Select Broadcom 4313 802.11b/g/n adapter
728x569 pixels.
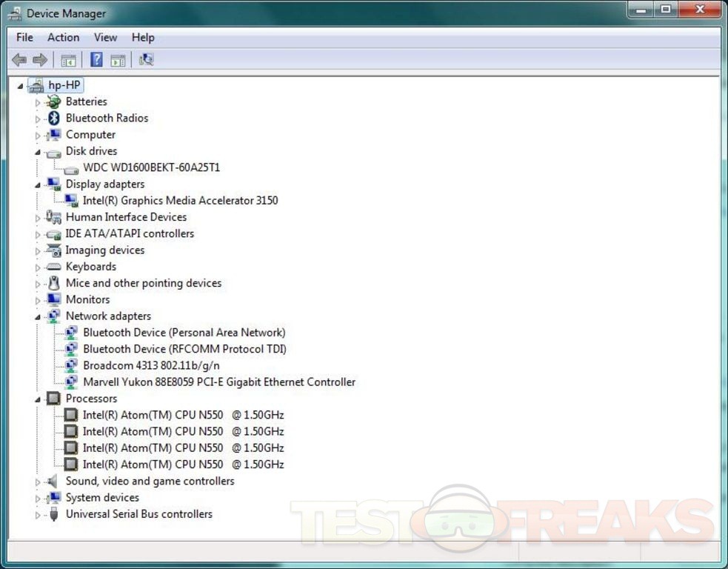click(x=151, y=365)
